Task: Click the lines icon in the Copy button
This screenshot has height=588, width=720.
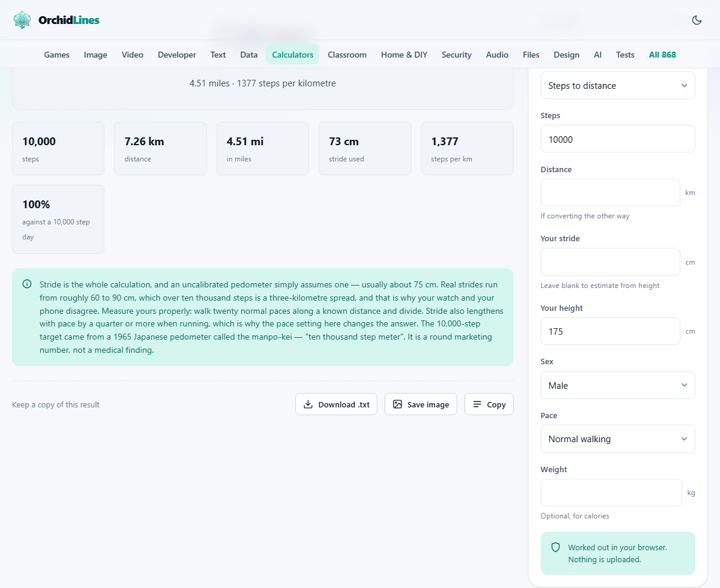Action: tap(477, 404)
